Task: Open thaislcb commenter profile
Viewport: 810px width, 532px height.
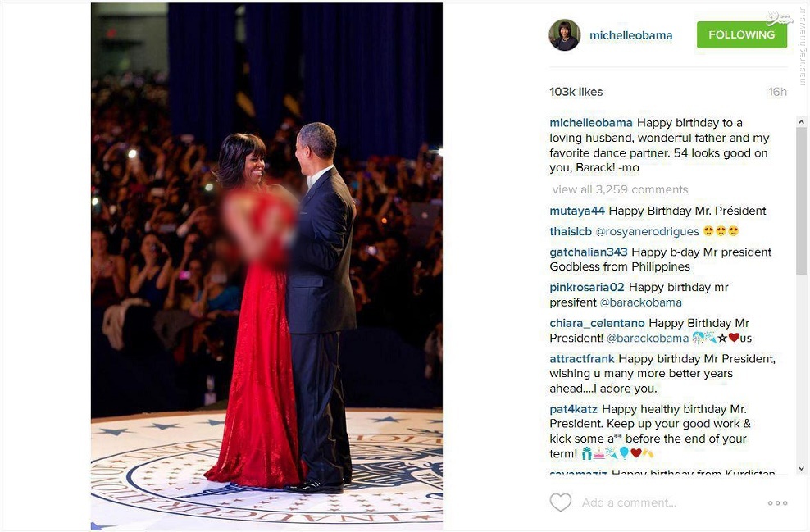Action: click(571, 231)
